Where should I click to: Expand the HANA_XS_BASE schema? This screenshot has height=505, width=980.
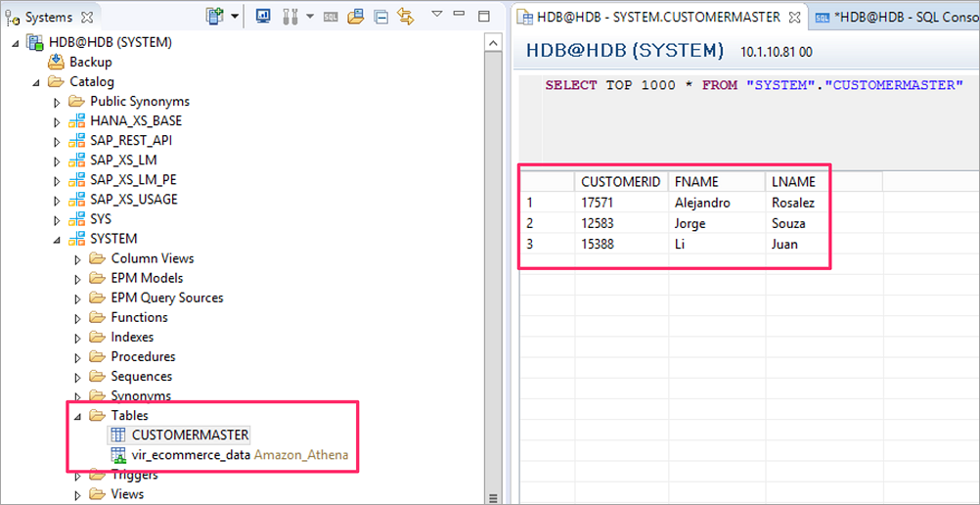tap(57, 121)
